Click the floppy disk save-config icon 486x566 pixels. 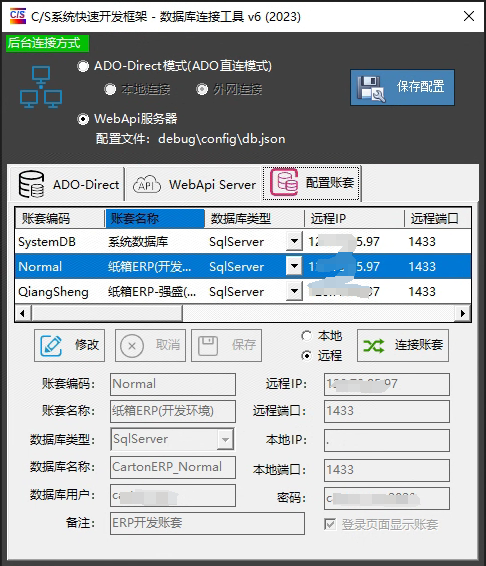(x=371, y=88)
